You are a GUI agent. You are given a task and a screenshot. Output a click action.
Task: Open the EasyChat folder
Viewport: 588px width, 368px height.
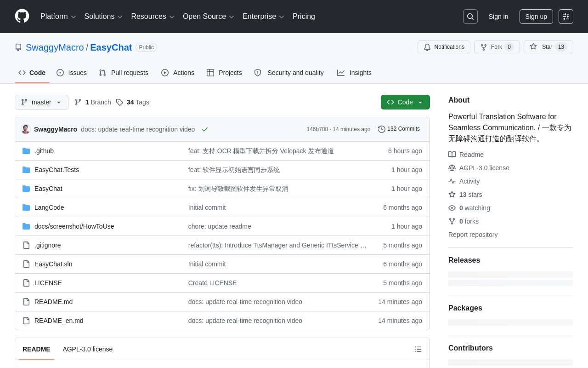point(48,189)
